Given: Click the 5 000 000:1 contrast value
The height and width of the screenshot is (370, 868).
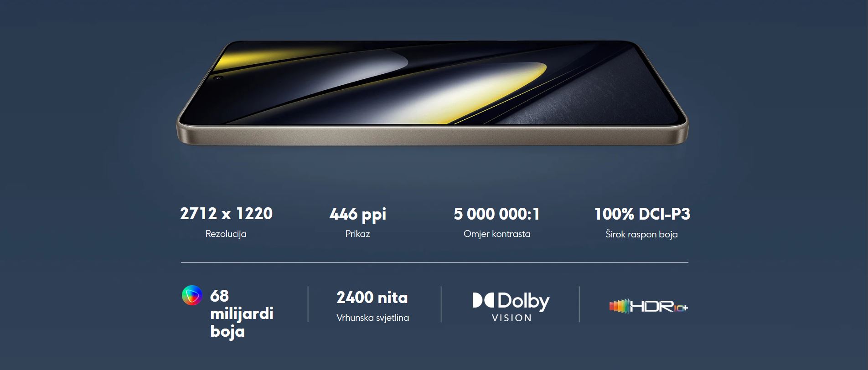Looking at the screenshot, I should 496,214.
